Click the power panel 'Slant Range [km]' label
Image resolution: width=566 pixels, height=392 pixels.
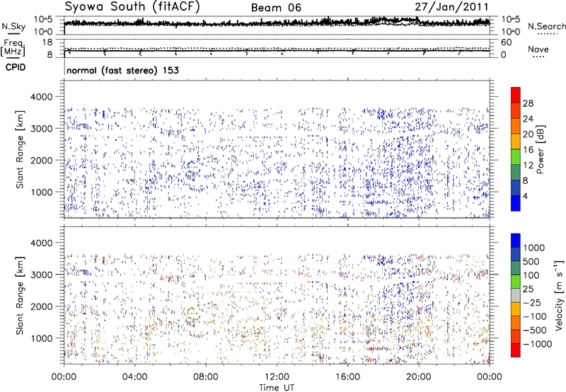[20, 149]
